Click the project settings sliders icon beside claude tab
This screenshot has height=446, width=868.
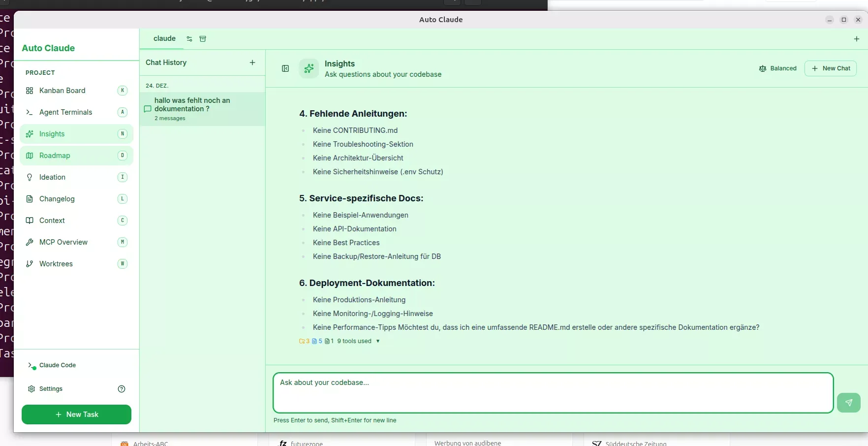(189, 39)
